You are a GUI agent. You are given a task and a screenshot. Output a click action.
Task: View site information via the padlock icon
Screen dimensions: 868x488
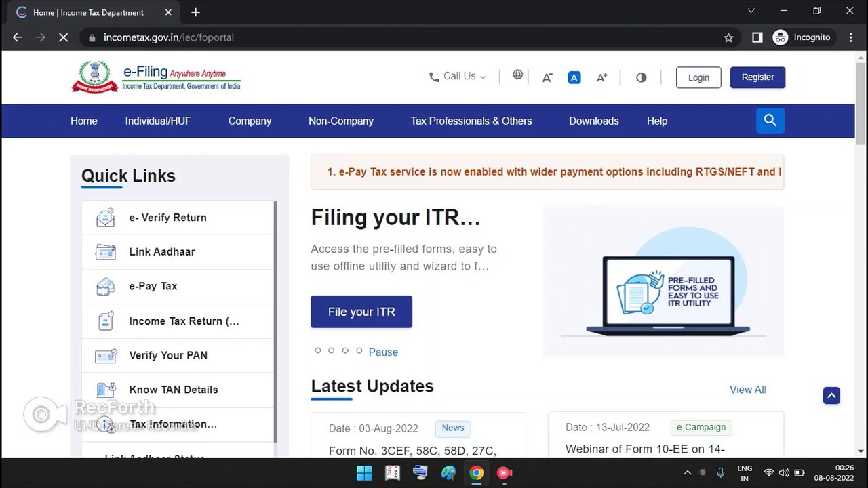pyautogui.click(x=92, y=37)
